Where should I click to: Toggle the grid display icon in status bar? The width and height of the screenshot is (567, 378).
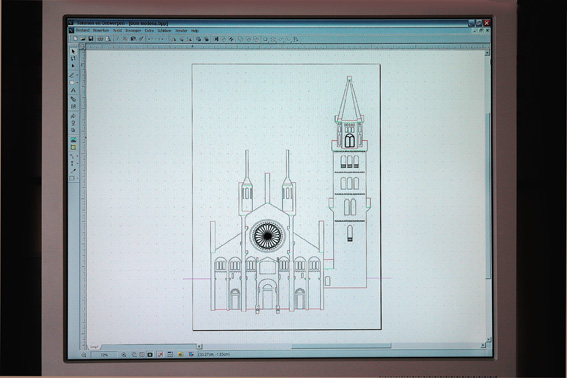[x=170, y=355]
